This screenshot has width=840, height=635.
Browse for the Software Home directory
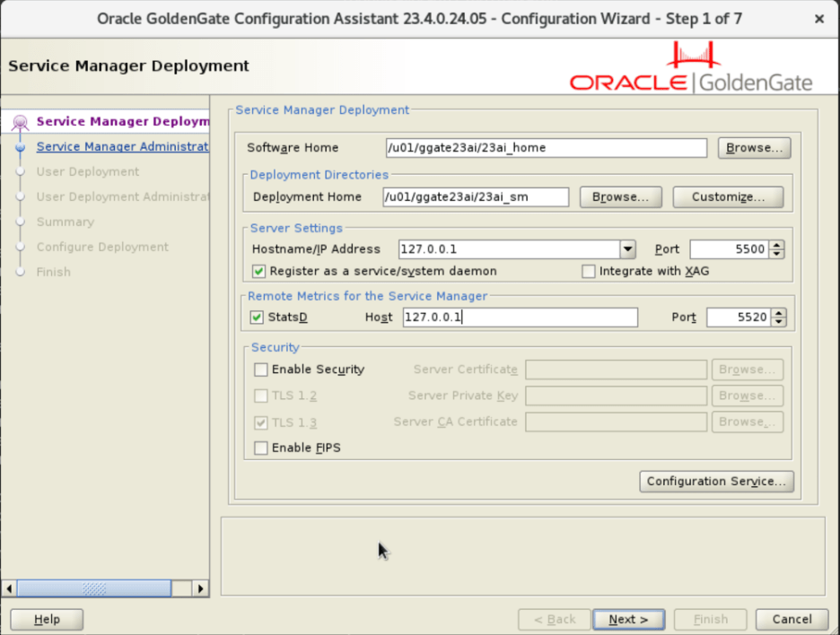pos(754,148)
